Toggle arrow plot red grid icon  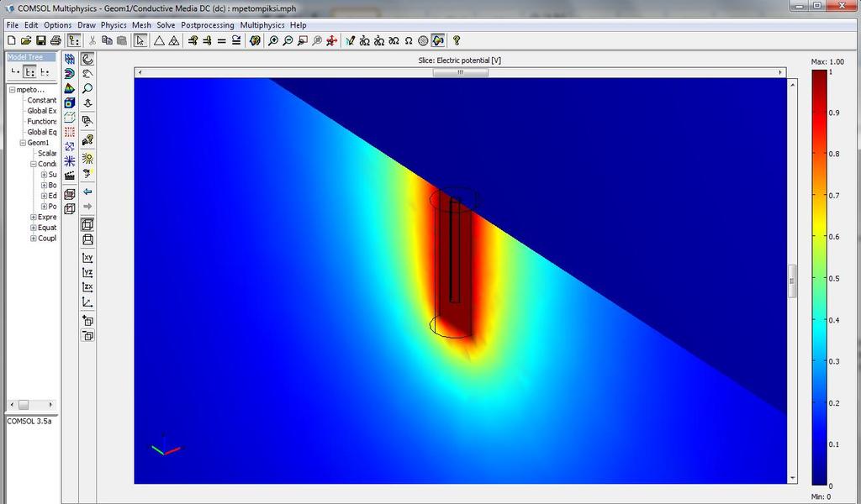[70, 132]
